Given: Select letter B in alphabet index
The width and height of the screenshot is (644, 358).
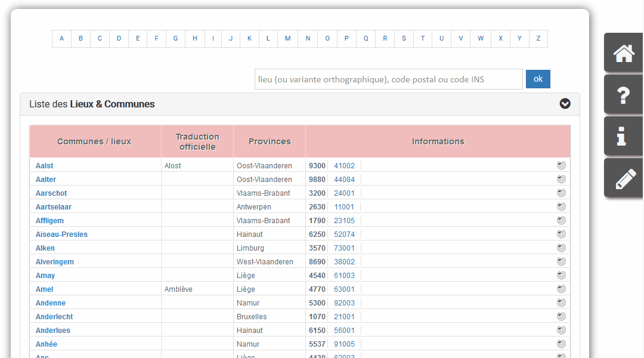Looking at the screenshot, I should [x=81, y=39].
